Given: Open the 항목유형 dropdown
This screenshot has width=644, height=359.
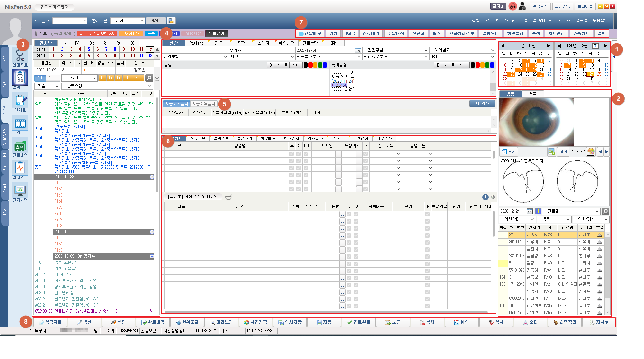Looking at the screenshot, I should coord(150,86).
